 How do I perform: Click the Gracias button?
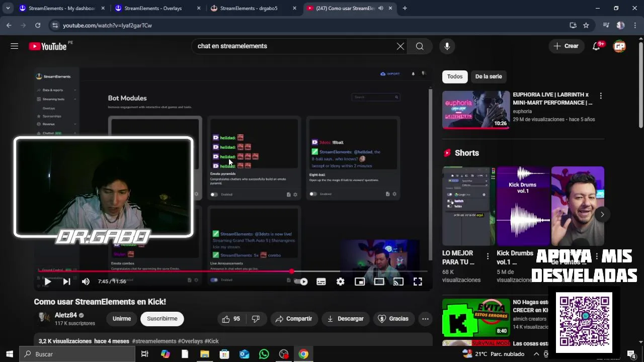tap(393, 319)
